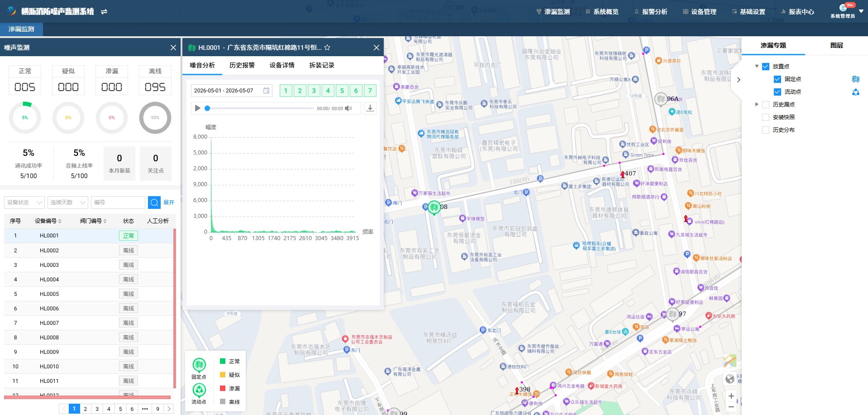Click the date range input 2026-05-01 - 2026-05-07
Screen dimensions: 868x415
point(231,91)
